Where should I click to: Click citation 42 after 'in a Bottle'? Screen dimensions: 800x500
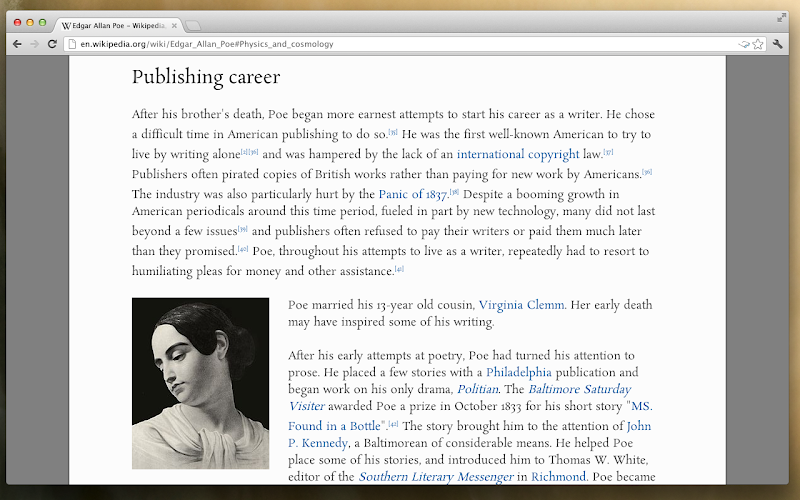point(393,424)
